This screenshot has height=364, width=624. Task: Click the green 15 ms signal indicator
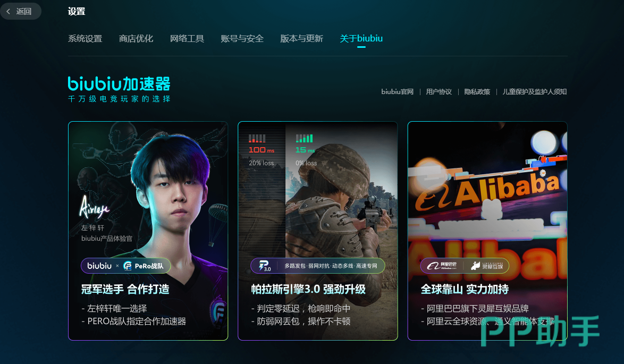click(305, 144)
